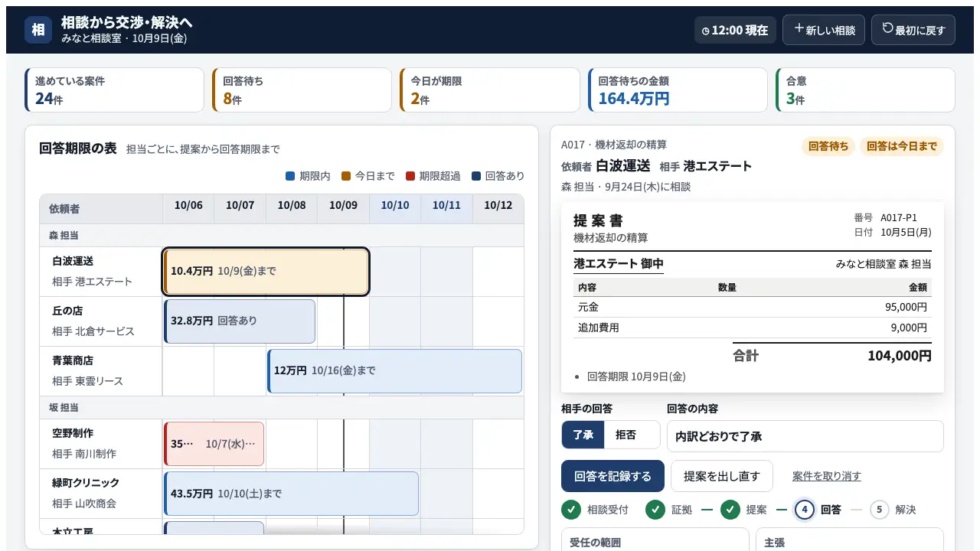The height and width of the screenshot is (551, 980).
Task: Click the 白波運送 client name
Action: pos(73,261)
